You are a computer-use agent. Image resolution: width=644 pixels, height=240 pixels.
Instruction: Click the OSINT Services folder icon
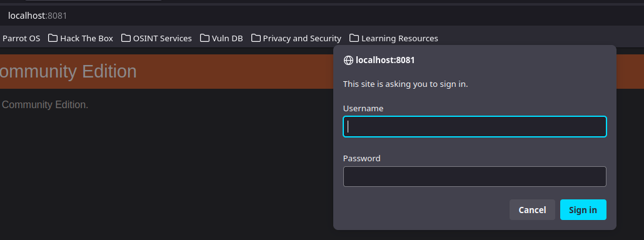point(126,38)
